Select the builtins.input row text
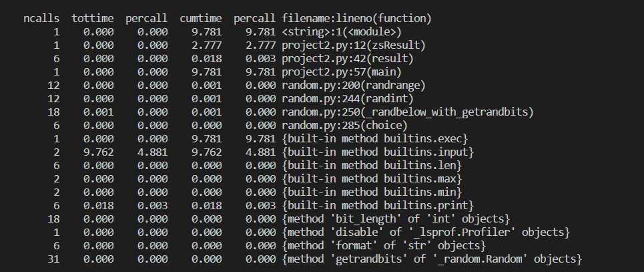Screen dimensions: 644x272 click(378, 152)
